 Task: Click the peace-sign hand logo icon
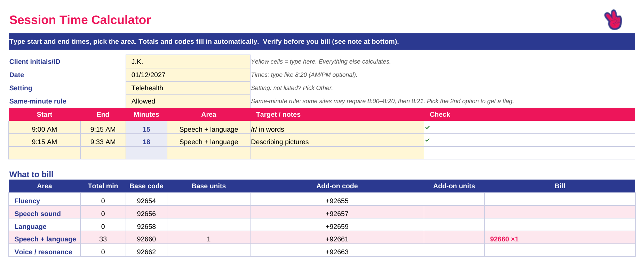pos(613,20)
